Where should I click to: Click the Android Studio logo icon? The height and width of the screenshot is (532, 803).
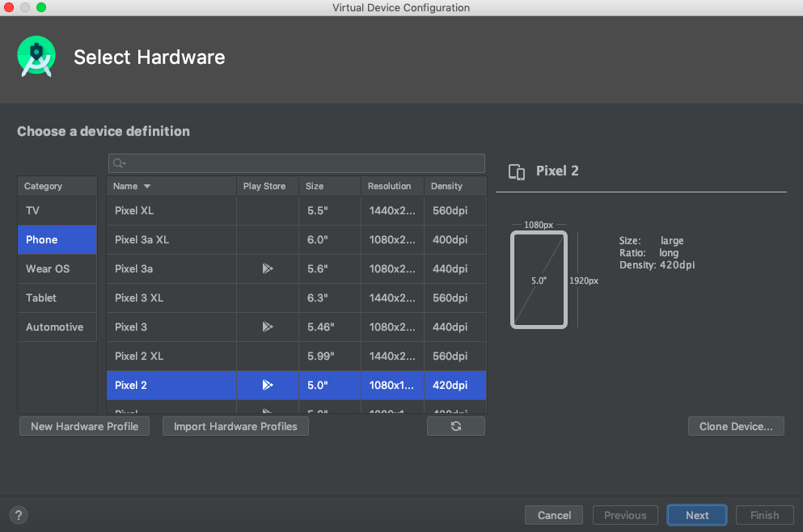coord(36,57)
